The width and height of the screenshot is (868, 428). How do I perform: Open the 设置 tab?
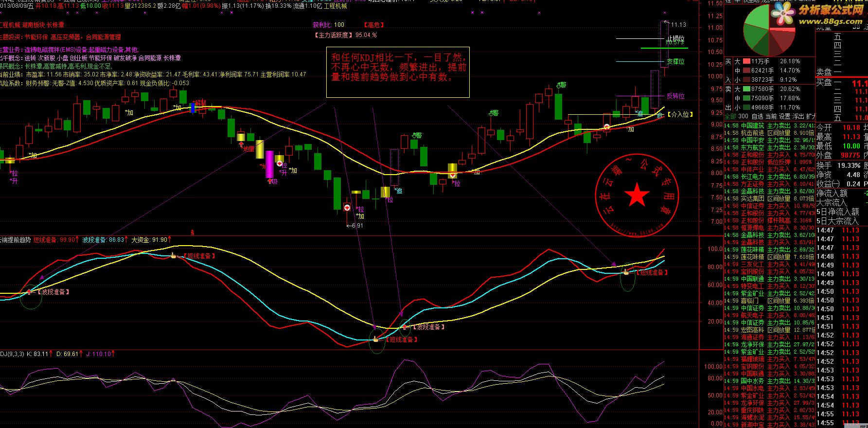(784, 116)
